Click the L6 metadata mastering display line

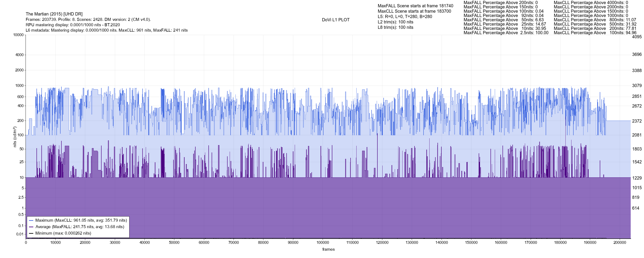(106, 30)
